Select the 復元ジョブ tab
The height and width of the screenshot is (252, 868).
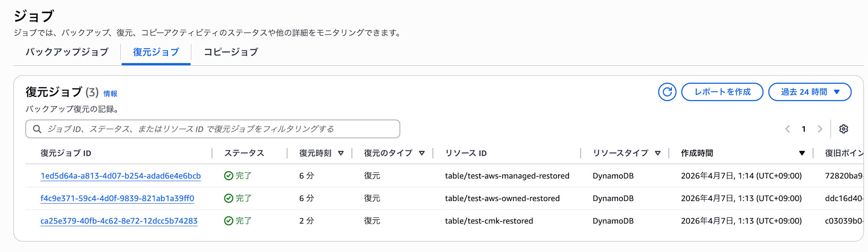156,52
